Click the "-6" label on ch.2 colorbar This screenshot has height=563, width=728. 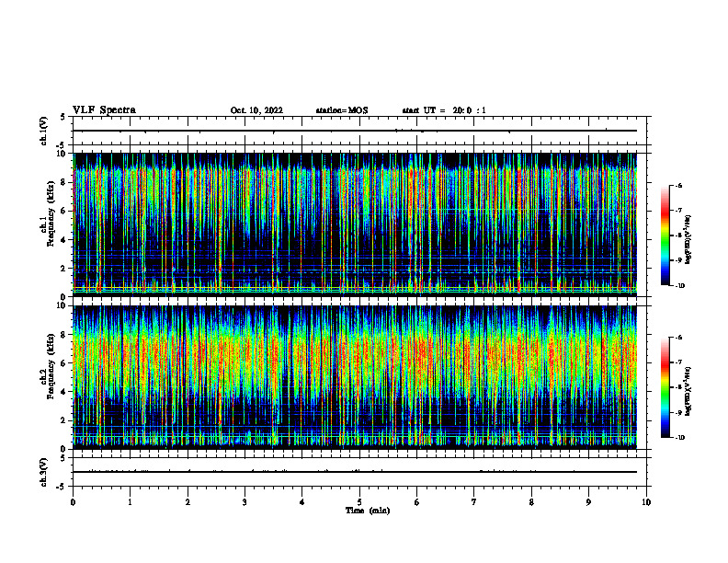tap(678, 338)
